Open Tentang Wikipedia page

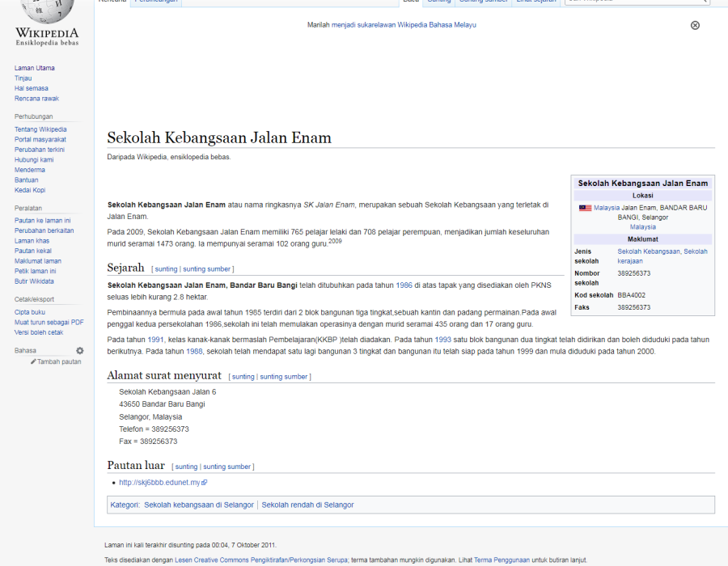(40, 129)
